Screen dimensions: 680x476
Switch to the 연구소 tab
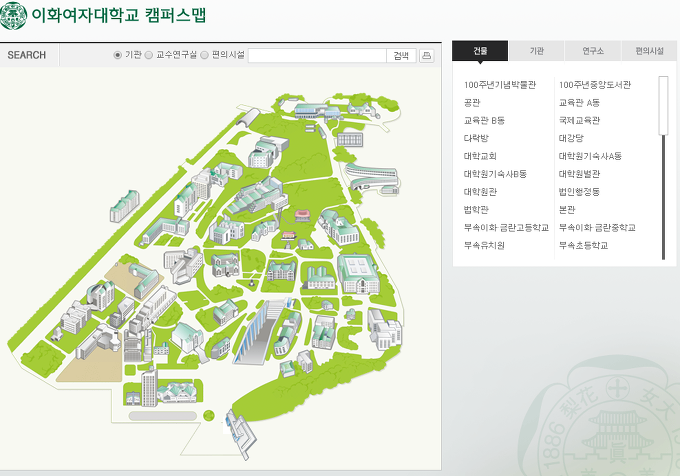click(593, 51)
